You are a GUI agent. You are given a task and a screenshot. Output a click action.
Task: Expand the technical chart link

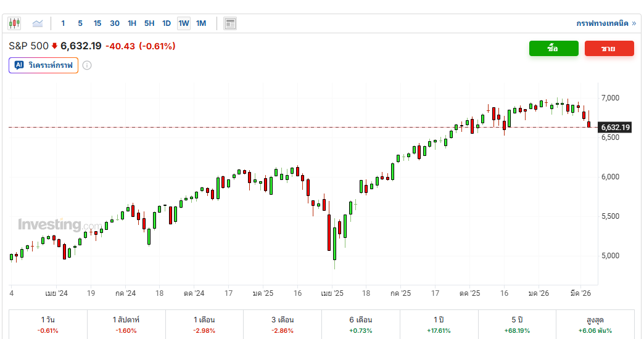point(606,23)
